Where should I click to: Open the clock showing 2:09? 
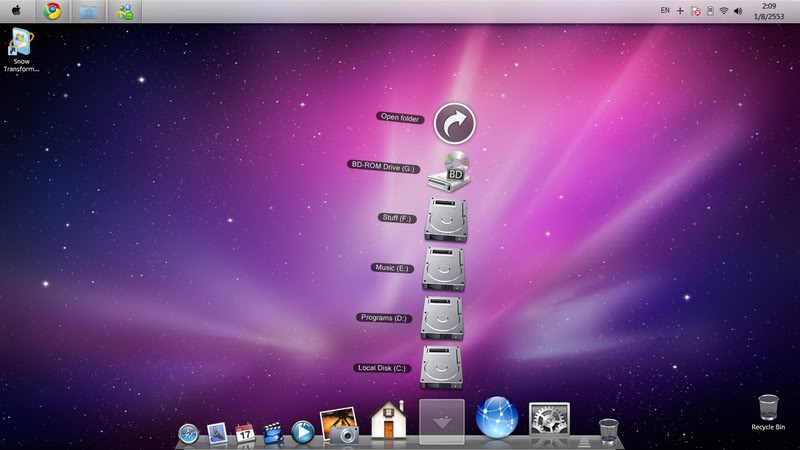pos(769,11)
